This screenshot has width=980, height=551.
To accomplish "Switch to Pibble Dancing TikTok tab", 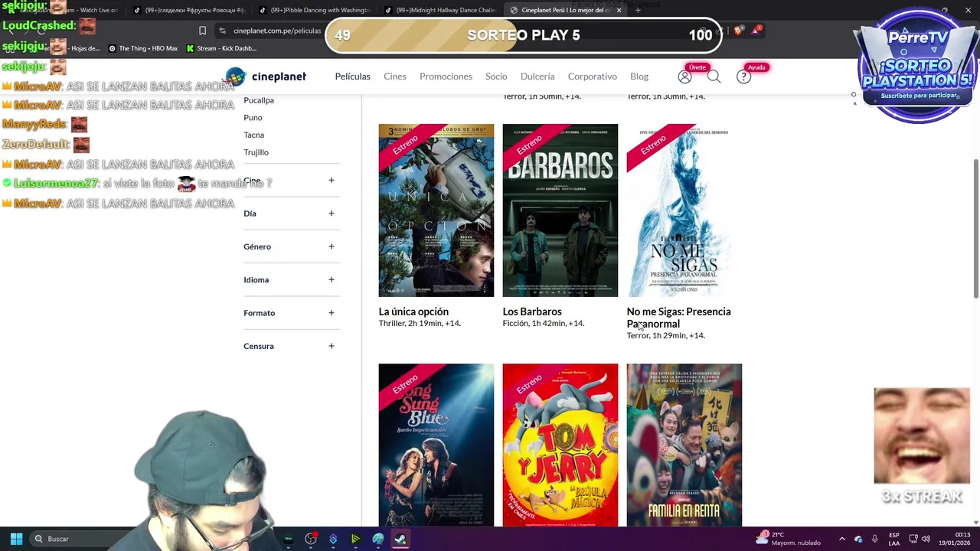I will tap(314, 10).
